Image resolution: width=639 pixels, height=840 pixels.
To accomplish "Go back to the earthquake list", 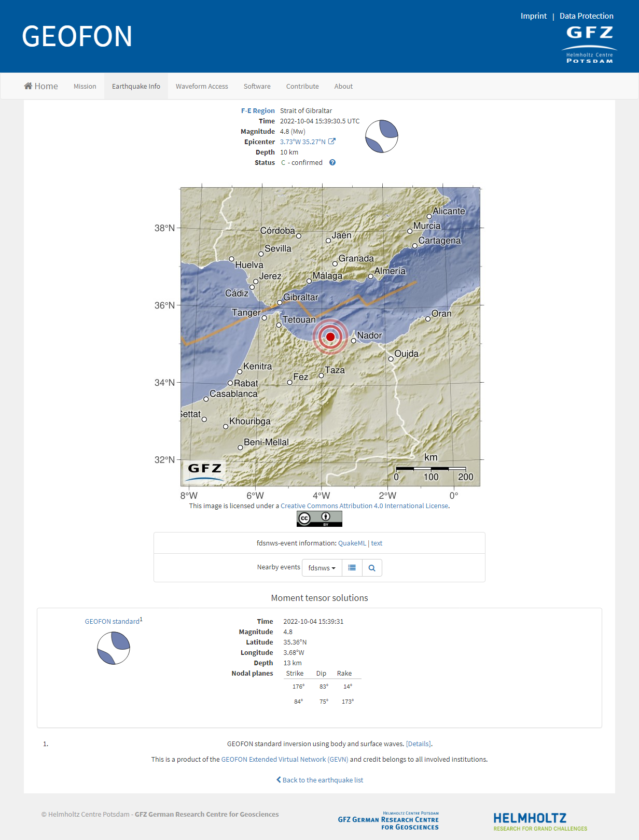I will coord(320,780).
